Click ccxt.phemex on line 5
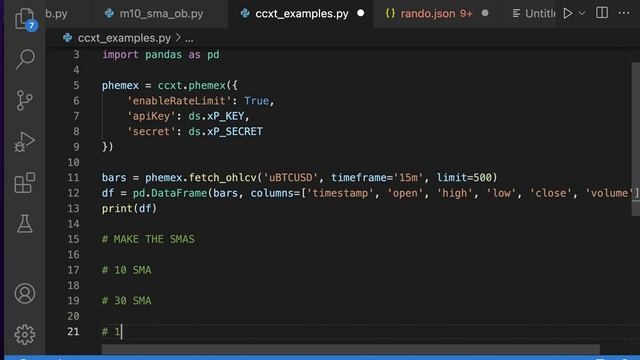640x360 pixels. (192, 86)
